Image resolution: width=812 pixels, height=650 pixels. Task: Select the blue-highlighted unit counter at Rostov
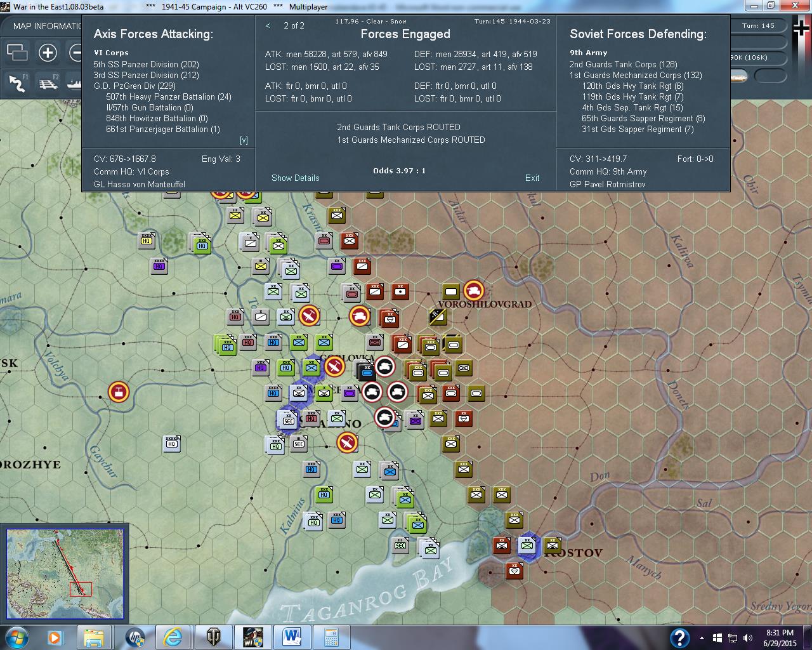click(x=527, y=545)
